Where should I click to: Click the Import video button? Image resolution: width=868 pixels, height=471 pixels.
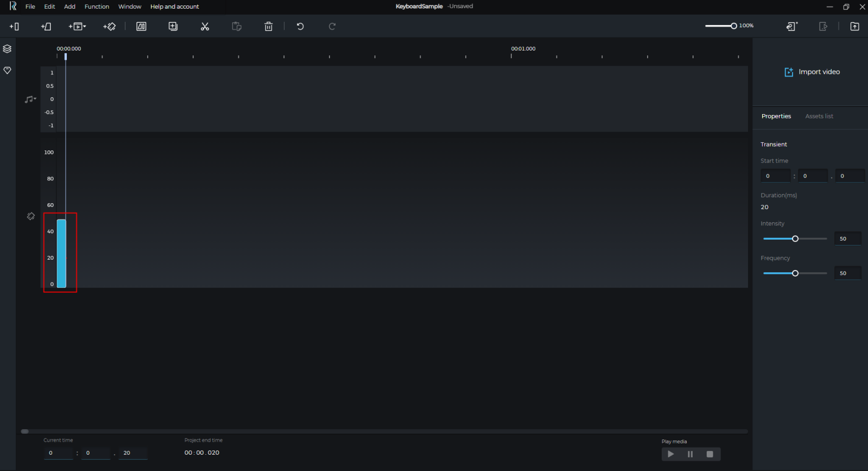click(812, 72)
